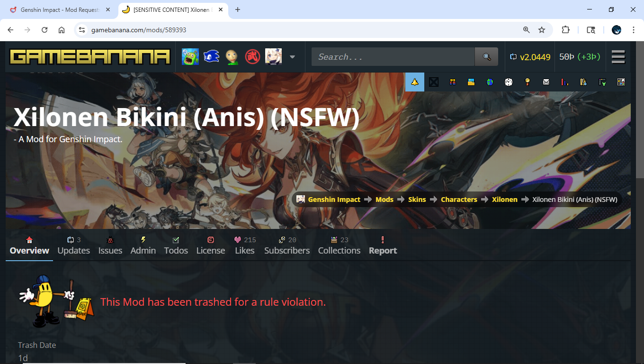
Task: Open the bar chart stats icon
Action: 564,82
